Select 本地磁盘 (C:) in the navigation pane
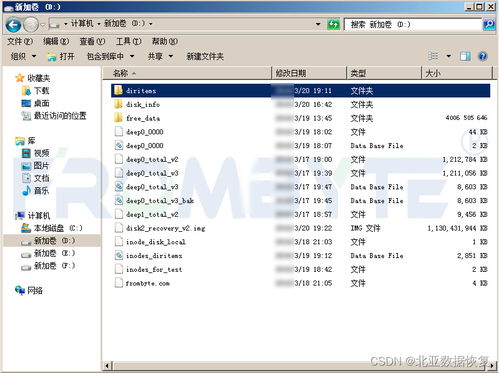 coord(52,228)
